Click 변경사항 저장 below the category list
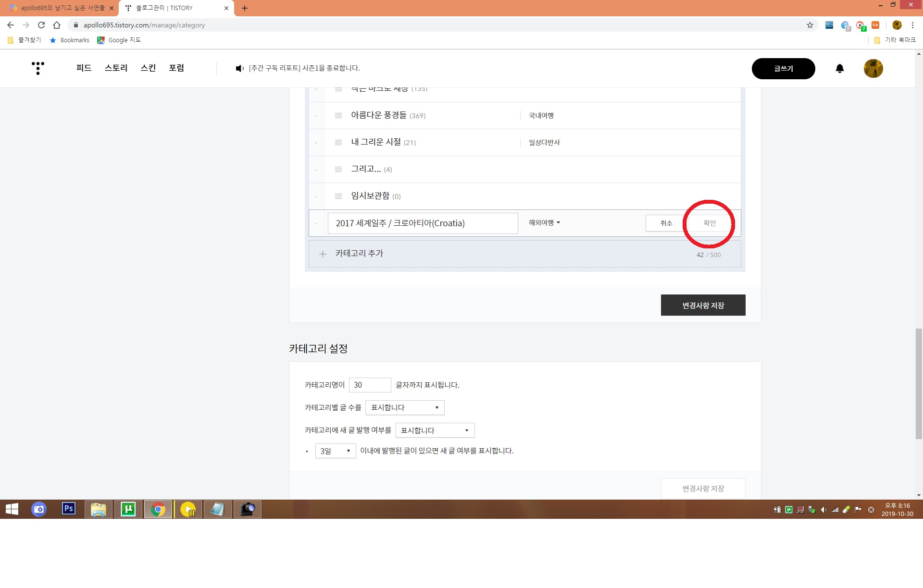Viewport: 923px width, 588px height. point(703,305)
